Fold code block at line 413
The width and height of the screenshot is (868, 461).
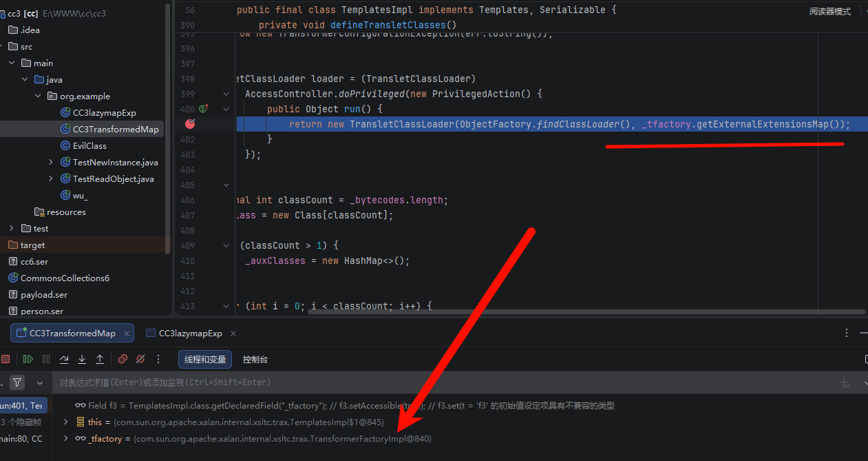[226, 306]
